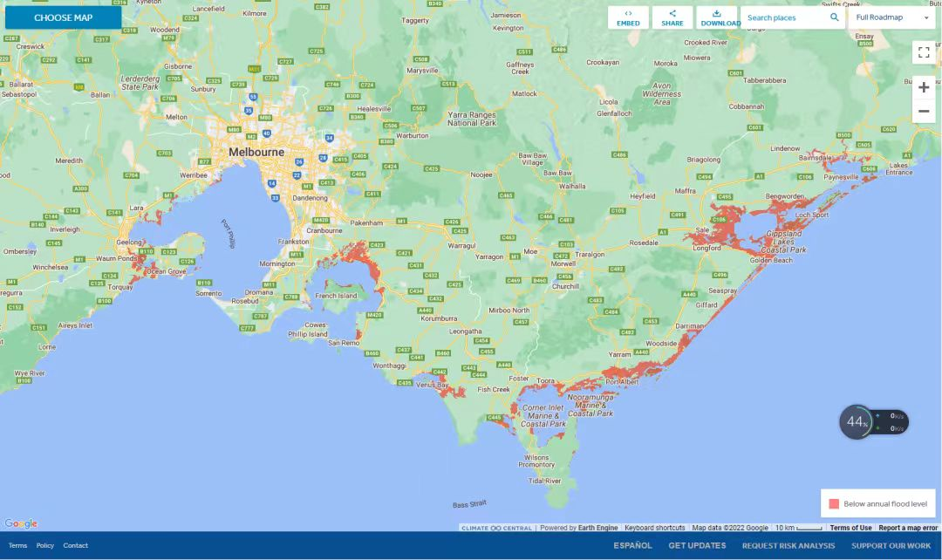The width and height of the screenshot is (942, 560).
Task: Click the Wilsons Promontory label
Action: coord(536,461)
